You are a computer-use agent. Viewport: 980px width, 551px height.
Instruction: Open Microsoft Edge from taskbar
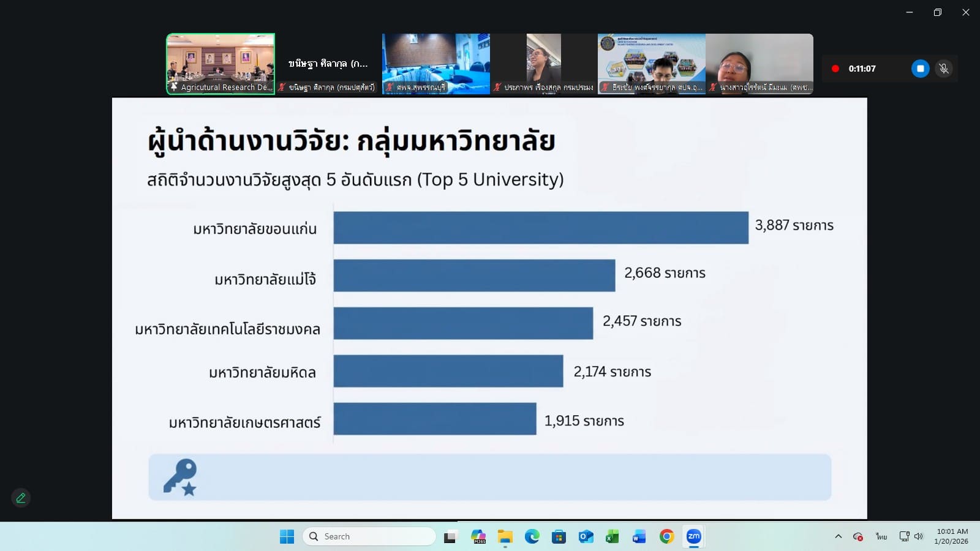532,536
